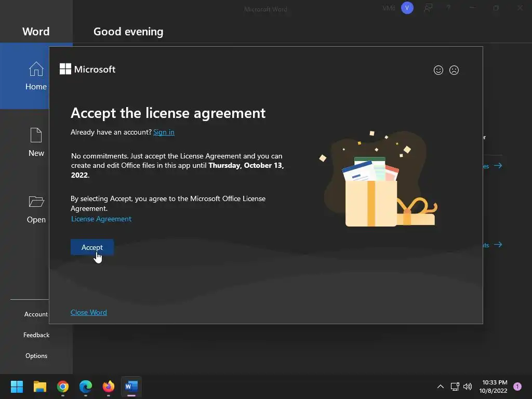This screenshot has height=399, width=532.
Task: Click the Close Word link
Action: pyautogui.click(x=88, y=312)
